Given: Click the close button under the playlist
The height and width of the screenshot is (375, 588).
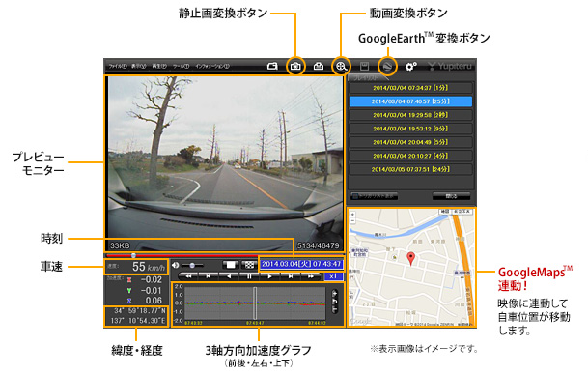Looking at the screenshot, I should (451, 196).
